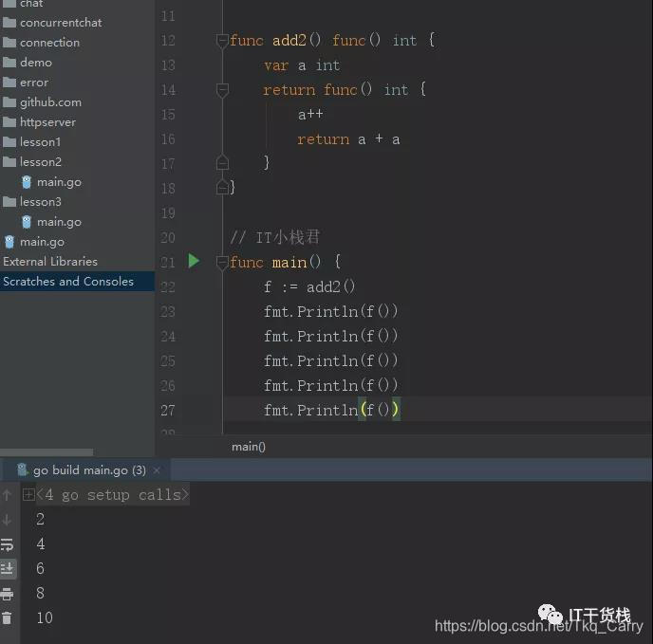Click fold end marker at line 17

pos(222,162)
